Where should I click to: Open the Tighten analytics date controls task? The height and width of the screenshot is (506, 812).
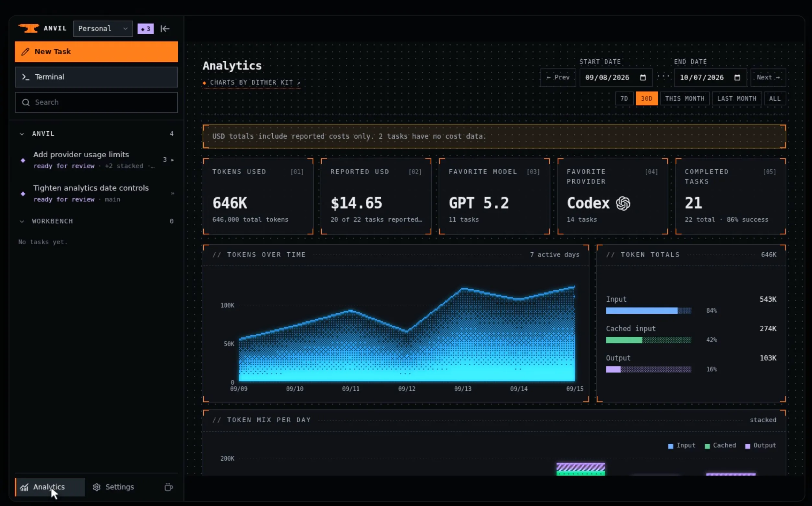(96, 193)
